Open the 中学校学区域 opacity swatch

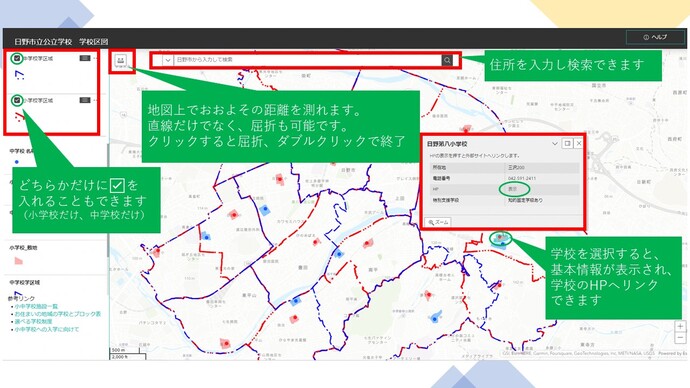point(84,58)
